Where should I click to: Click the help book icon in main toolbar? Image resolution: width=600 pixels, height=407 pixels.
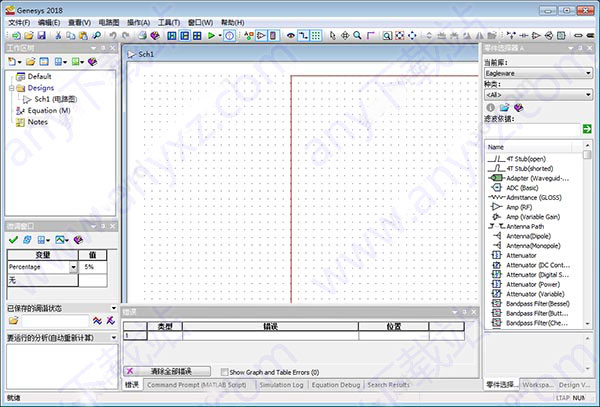[155, 36]
